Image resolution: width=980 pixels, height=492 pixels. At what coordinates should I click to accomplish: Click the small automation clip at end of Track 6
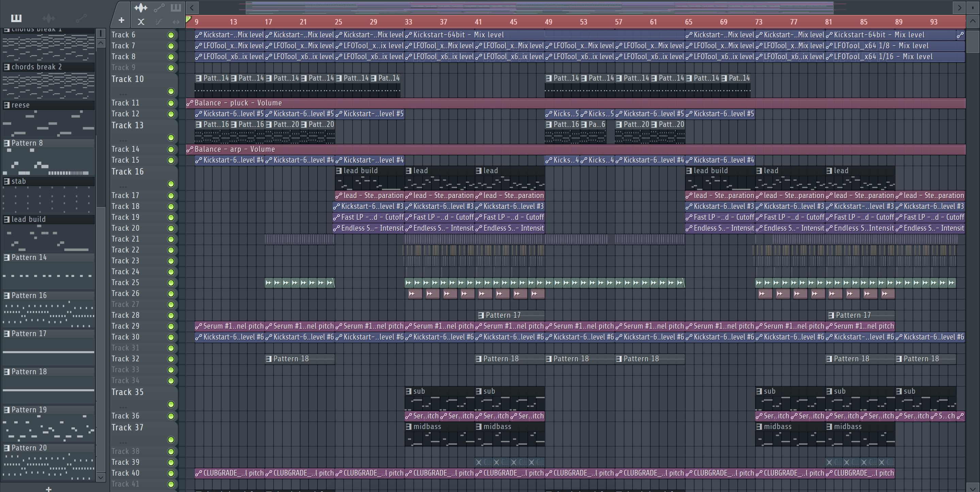(961, 35)
